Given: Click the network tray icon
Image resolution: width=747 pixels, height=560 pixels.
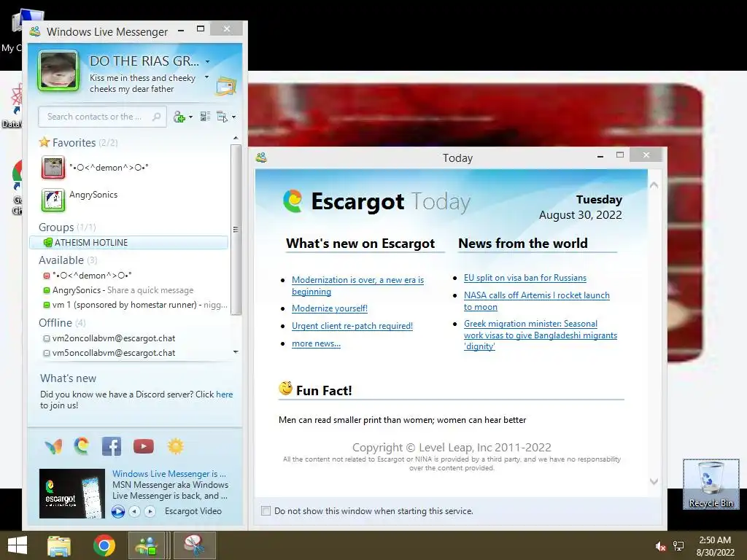Looking at the screenshot, I should (678, 546).
